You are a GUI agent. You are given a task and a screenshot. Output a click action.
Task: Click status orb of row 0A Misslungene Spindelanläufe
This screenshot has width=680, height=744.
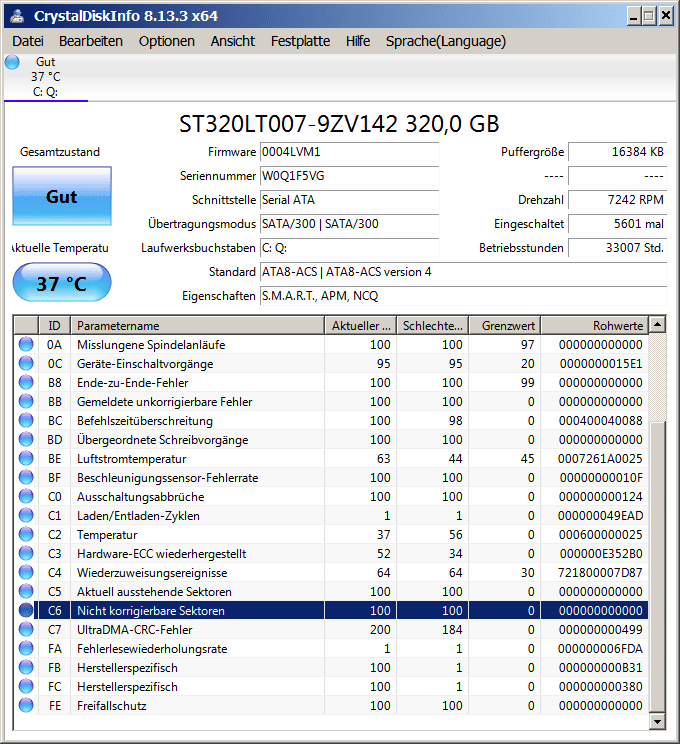coord(26,344)
